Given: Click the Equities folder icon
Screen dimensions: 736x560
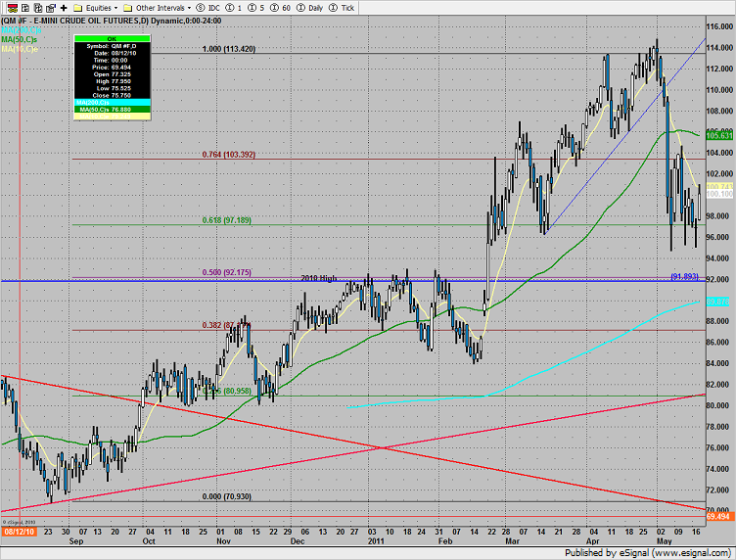Looking at the screenshot, I should (78, 8).
